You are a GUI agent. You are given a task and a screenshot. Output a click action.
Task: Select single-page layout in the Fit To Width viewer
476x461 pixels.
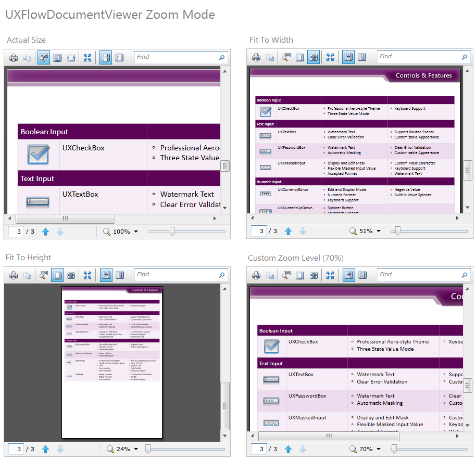[348, 57]
